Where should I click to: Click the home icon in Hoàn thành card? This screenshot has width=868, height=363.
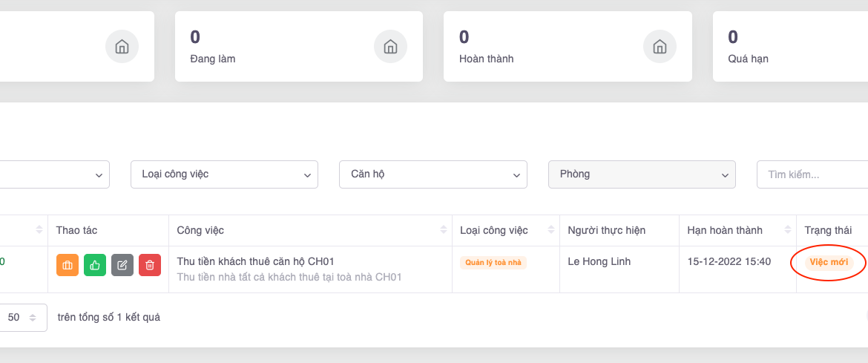[x=659, y=47]
